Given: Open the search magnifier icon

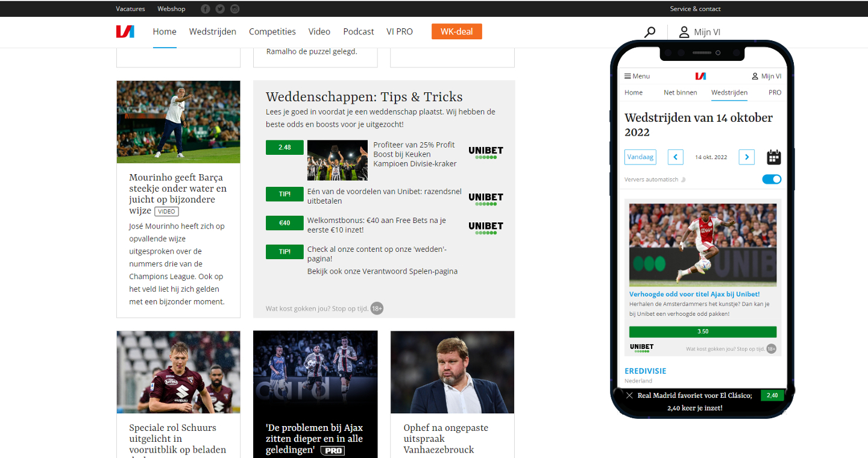Looking at the screenshot, I should pyautogui.click(x=649, y=32).
